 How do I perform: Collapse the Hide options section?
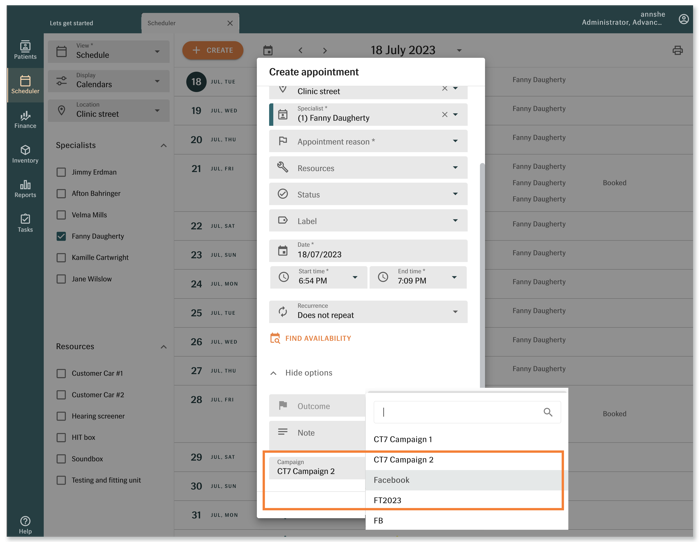coord(302,373)
